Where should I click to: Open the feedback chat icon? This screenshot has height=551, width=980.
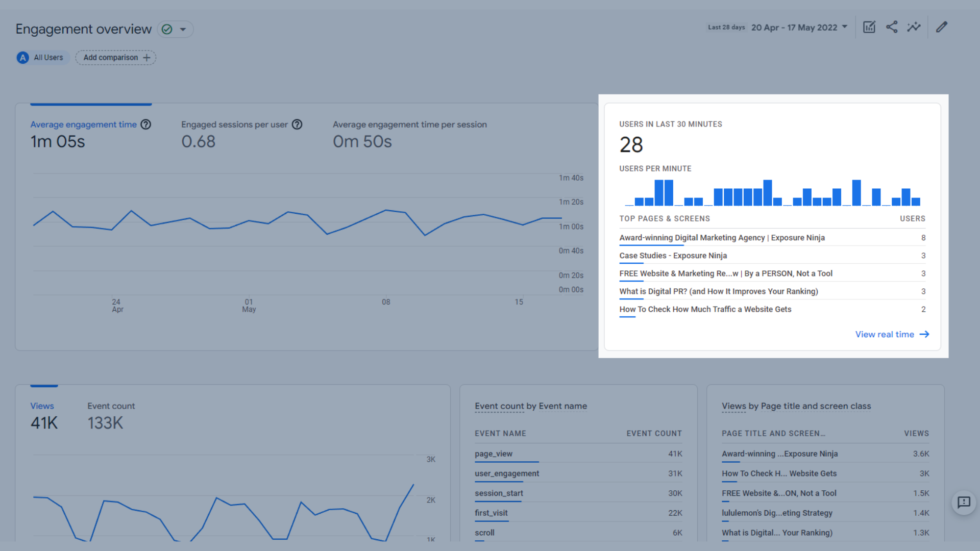(964, 503)
